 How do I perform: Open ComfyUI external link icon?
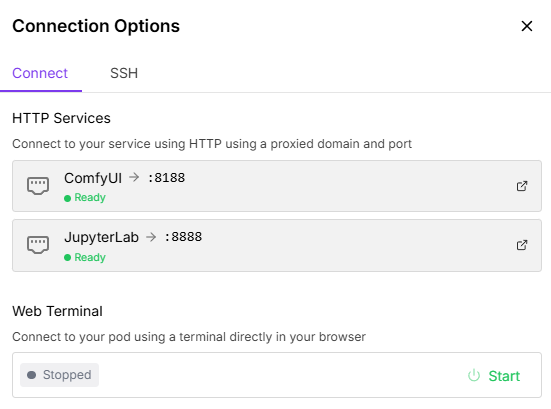(x=522, y=186)
